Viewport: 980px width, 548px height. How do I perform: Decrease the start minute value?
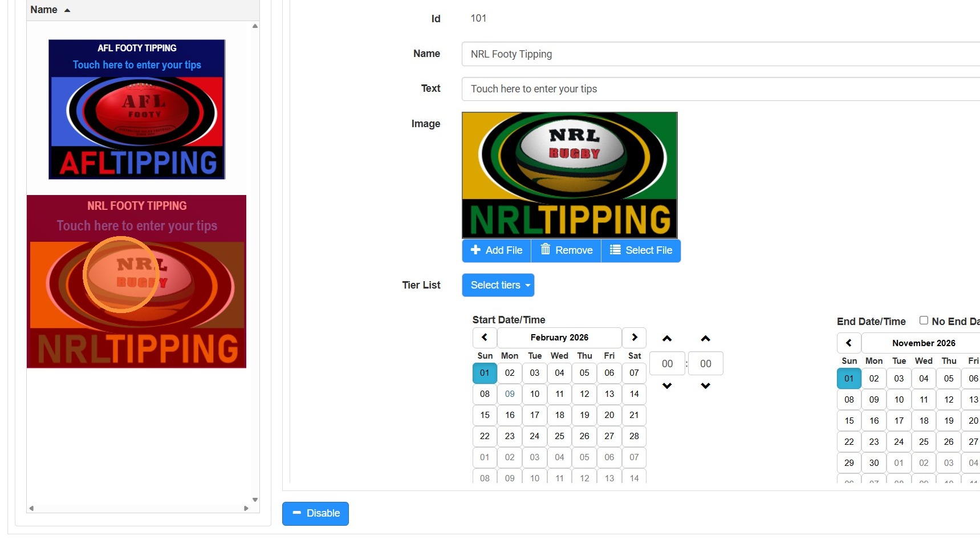(705, 386)
